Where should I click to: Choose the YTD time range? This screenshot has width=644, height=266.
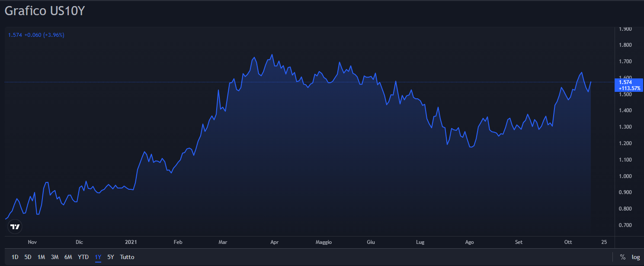[x=83, y=257]
